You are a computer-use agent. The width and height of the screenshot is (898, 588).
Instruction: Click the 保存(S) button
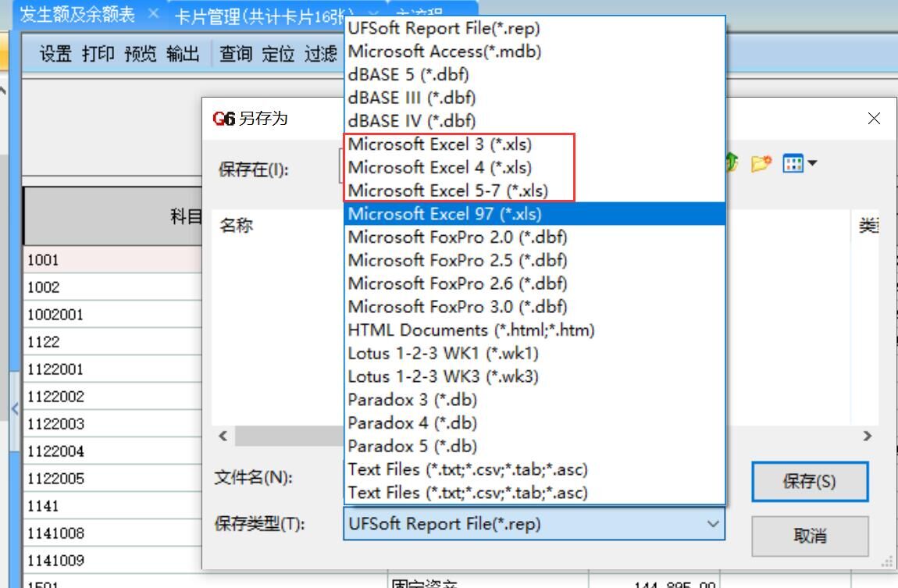[810, 482]
